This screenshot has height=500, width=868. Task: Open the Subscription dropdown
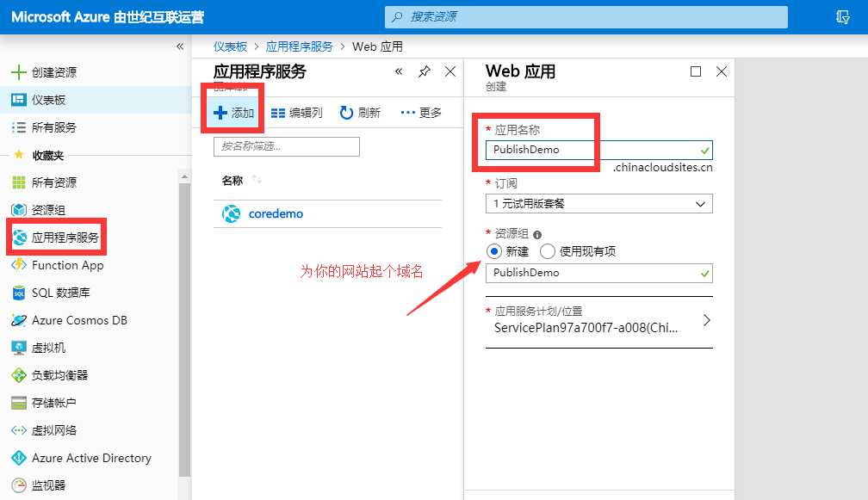click(x=599, y=204)
